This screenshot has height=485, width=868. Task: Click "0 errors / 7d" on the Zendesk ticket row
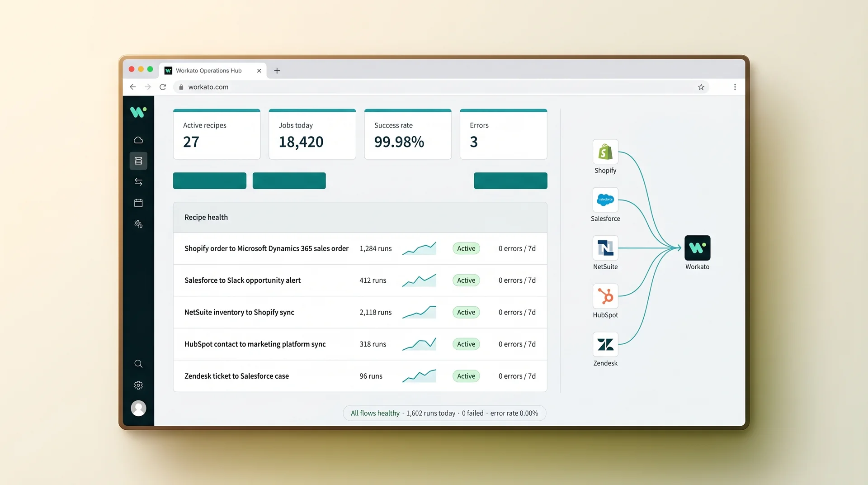point(517,376)
